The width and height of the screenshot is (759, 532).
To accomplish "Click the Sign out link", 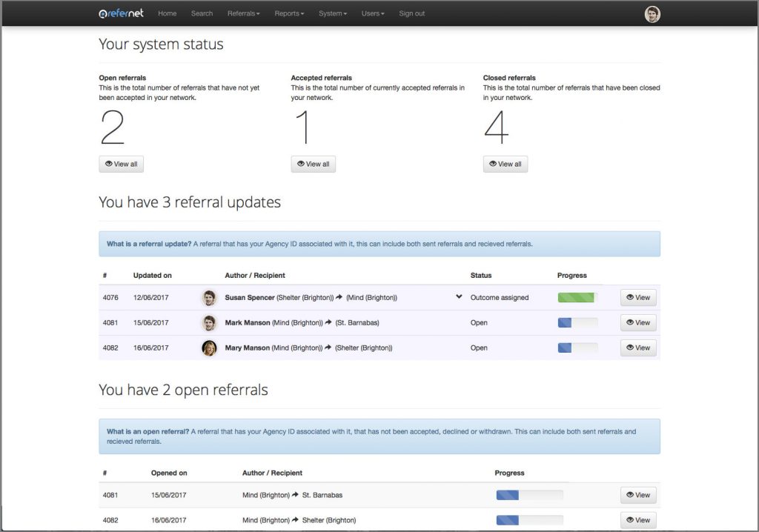I will 412,13.
